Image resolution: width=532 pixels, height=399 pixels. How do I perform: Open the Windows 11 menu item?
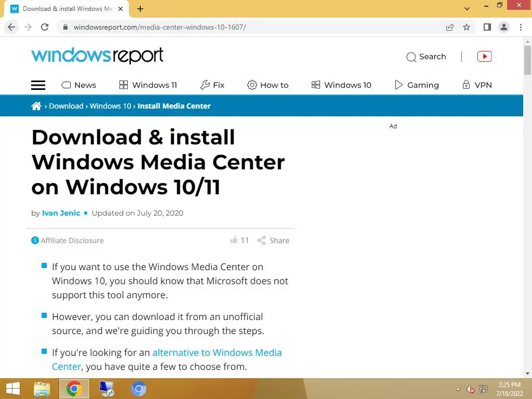[148, 85]
